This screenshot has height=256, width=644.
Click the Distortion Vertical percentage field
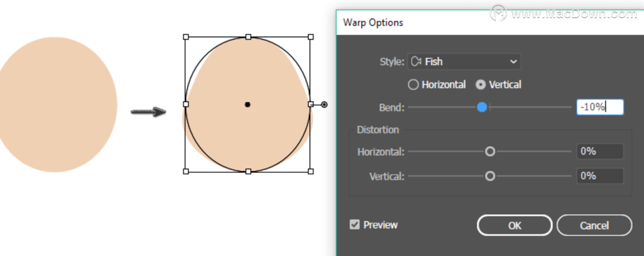click(600, 176)
